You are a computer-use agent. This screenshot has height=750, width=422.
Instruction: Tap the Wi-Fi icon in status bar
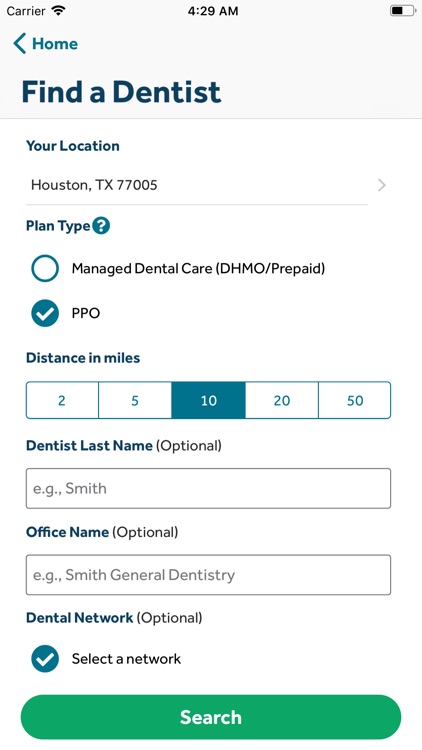click(x=59, y=11)
